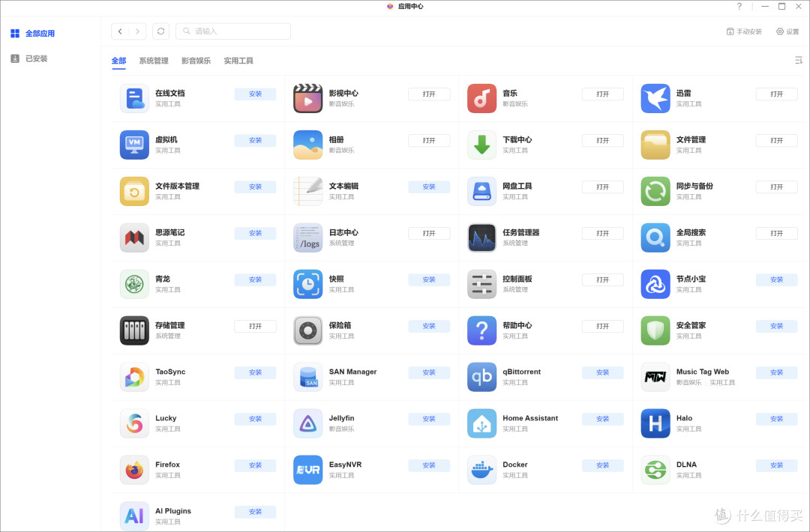This screenshot has width=810, height=532.
Task: Switch to the 实用工具 tab
Action: coord(238,61)
